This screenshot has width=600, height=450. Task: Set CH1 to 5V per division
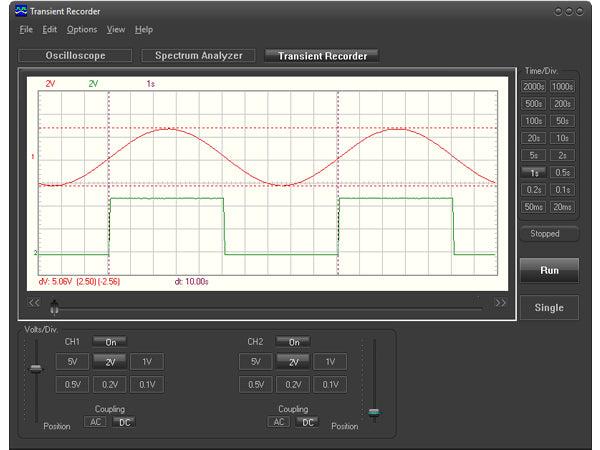pos(72,362)
